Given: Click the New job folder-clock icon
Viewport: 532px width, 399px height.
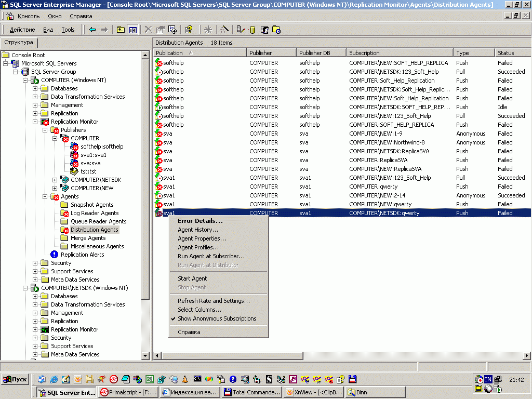Looking at the screenshot, I should pyautogui.click(x=276, y=30).
